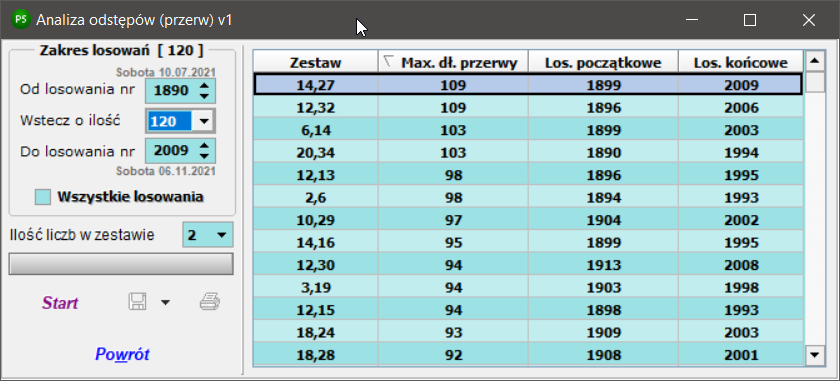Select the row with Zestaw 2,6
Image resolution: width=840 pixels, height=381 pixels.
click(528, 197)
